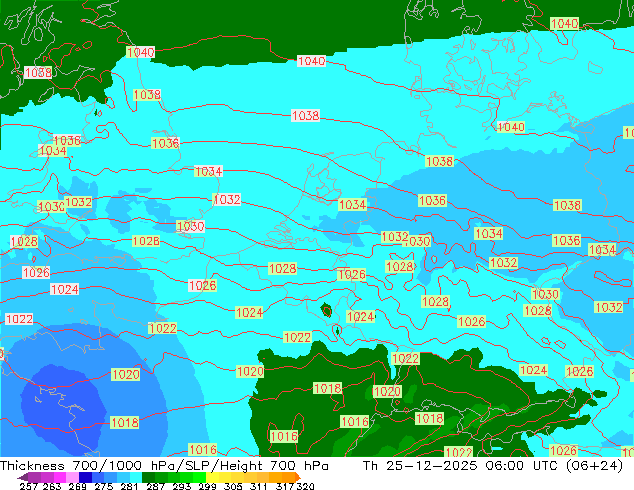Click the 305 value under the color scale
This screenshot has width=634, height=490.
point(233,486)
